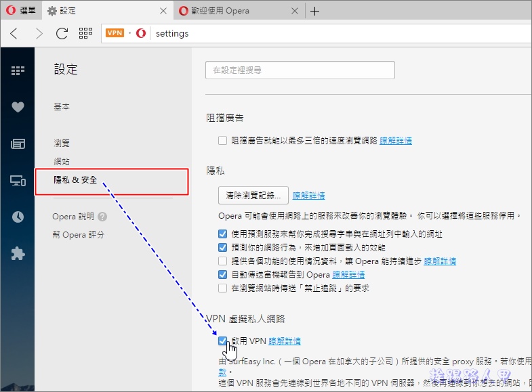
Task: Close the 歡迎使用 Opera tab
Action: click(x=295, y=12)
